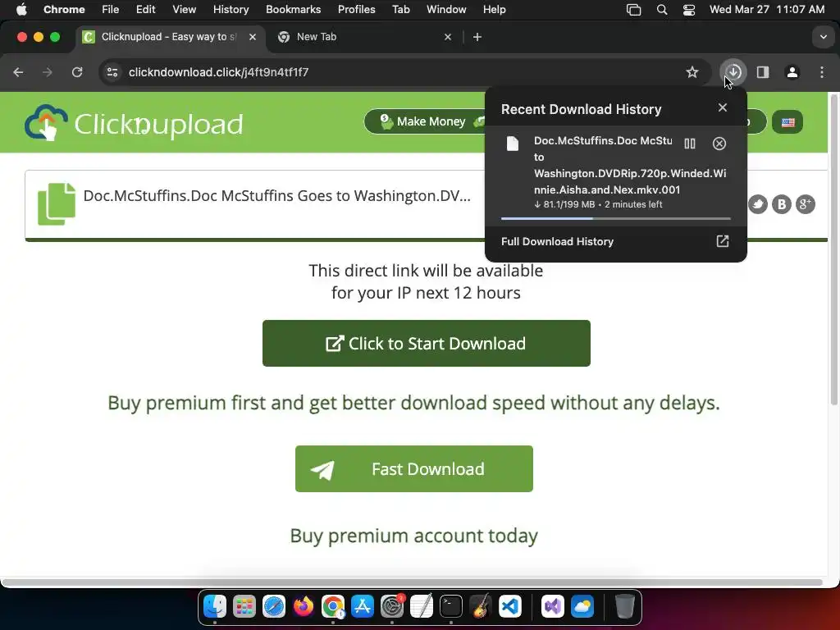Open Finder from the dock
The image size is (840, 630).
(215, 606)
